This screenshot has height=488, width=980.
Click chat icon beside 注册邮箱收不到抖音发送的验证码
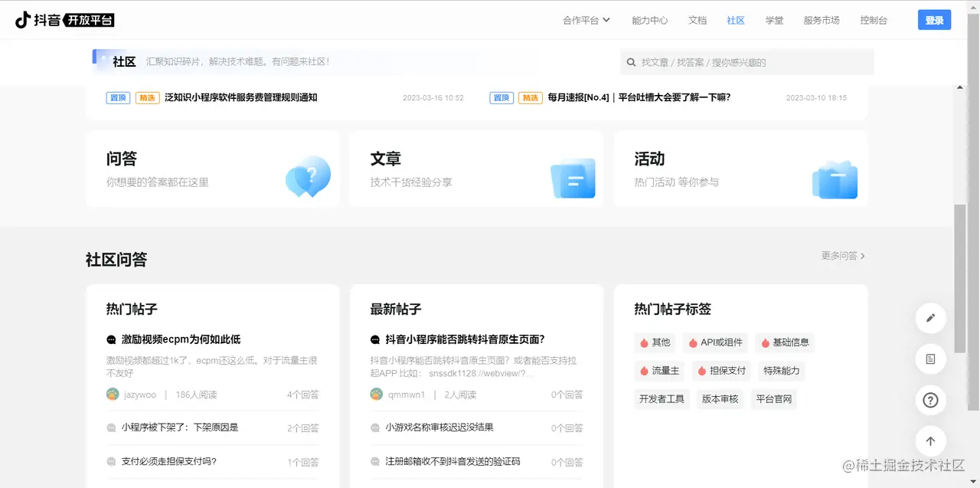point(375,462)
